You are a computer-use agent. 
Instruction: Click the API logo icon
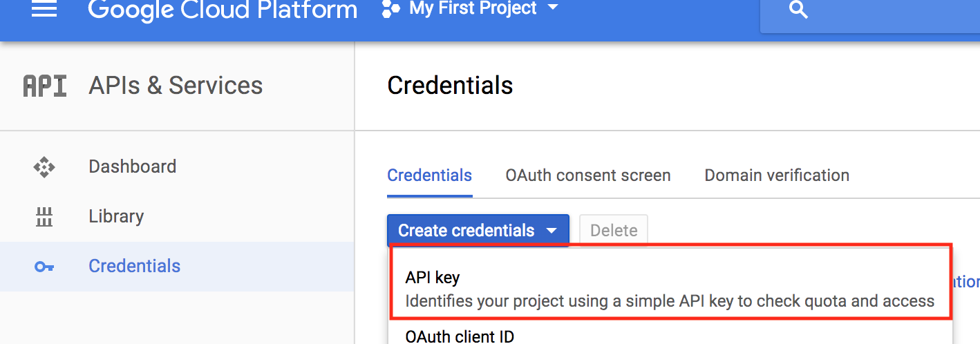pyautogui.click(x=45, y=86)
